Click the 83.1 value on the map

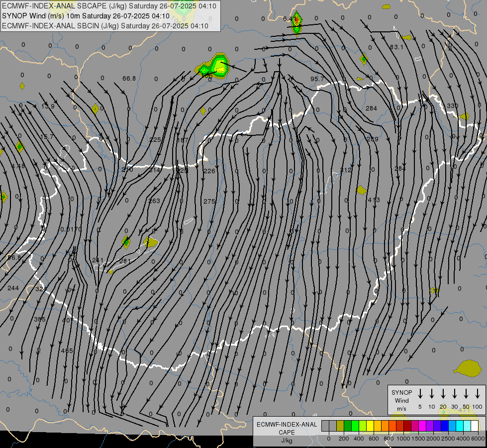[396, 47]
